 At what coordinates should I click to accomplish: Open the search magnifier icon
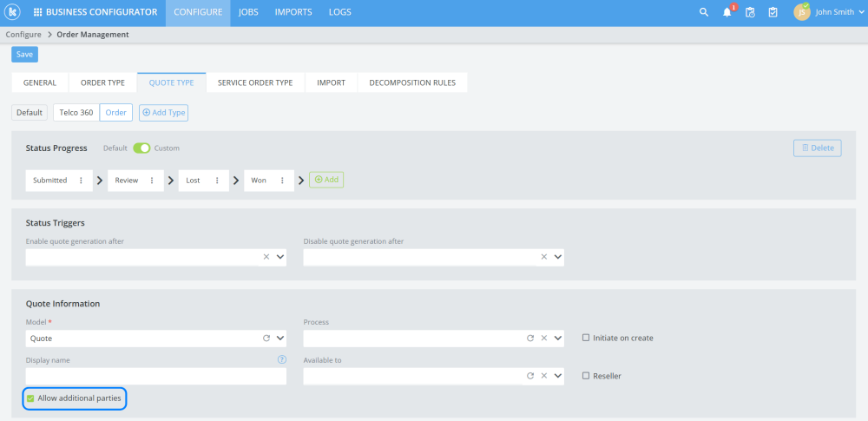[x=704, y=12]
